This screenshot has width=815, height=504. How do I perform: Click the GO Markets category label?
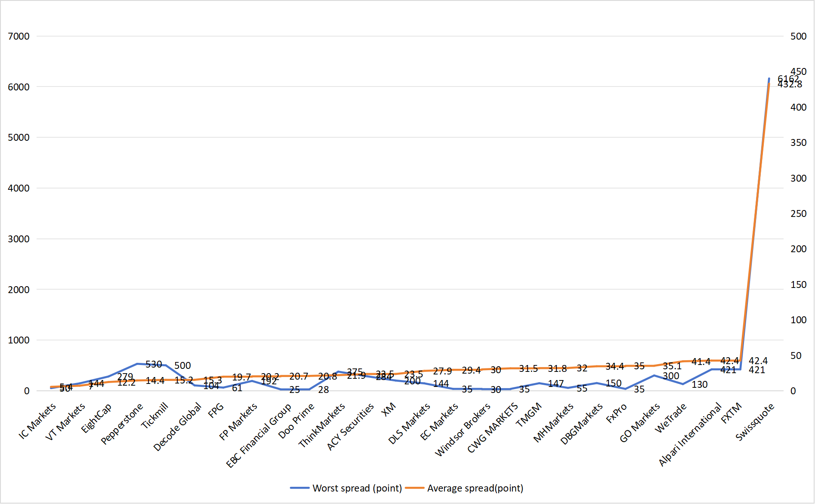pyautogui.click(x=639, y=423)
